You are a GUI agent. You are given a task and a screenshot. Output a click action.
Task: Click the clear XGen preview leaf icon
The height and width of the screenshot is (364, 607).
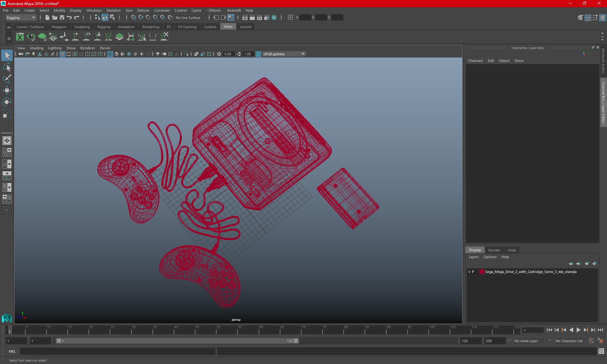coord(42,37)
